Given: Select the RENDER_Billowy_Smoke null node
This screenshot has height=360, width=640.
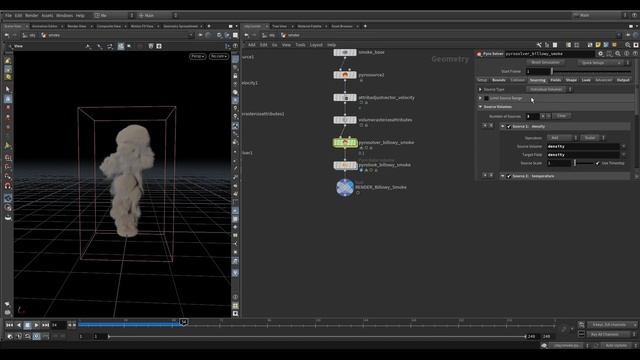Looking at the screenshot, I should click(x=345, y=187).
